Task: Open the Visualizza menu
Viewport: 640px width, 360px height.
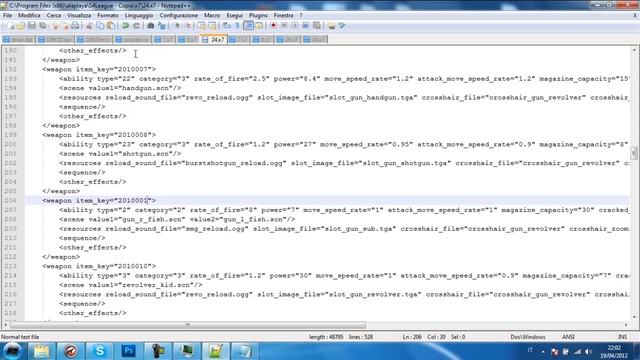Action: [79, 16]
